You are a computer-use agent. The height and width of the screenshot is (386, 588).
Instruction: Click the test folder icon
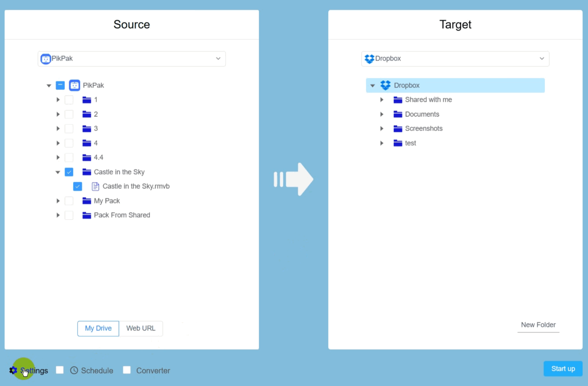pos(398,143)
